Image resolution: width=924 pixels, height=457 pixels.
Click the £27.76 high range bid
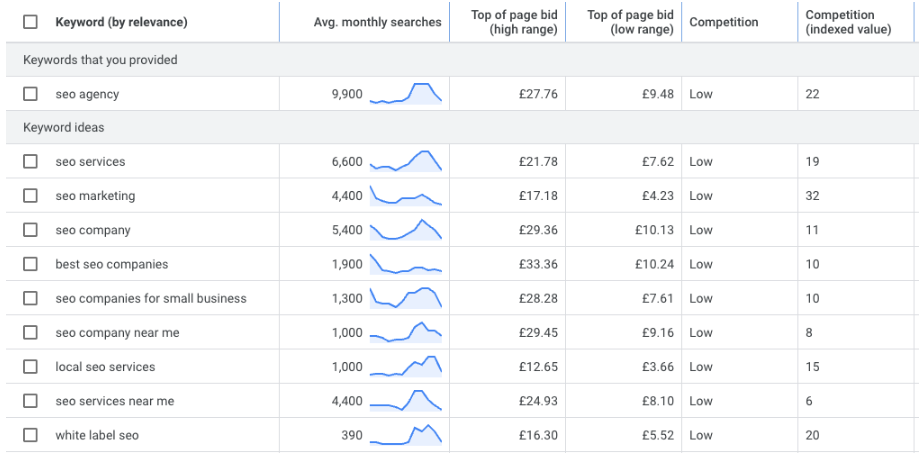pos(538,94)
